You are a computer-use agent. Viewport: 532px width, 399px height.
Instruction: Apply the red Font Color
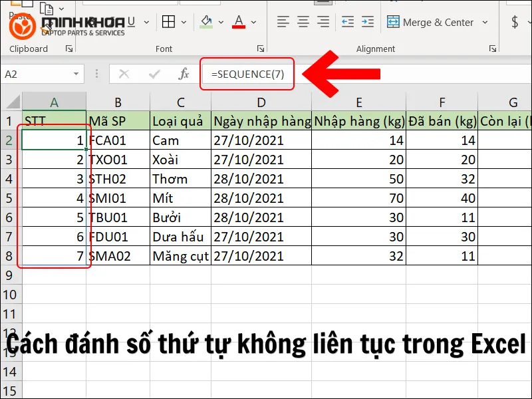coord(239,22)
